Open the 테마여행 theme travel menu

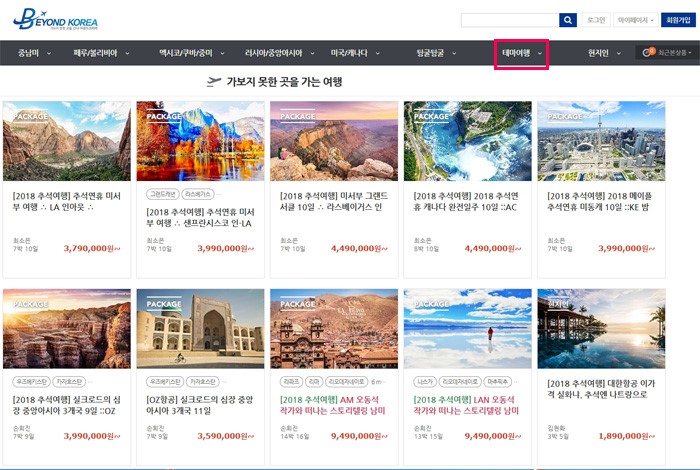[521, 53]
